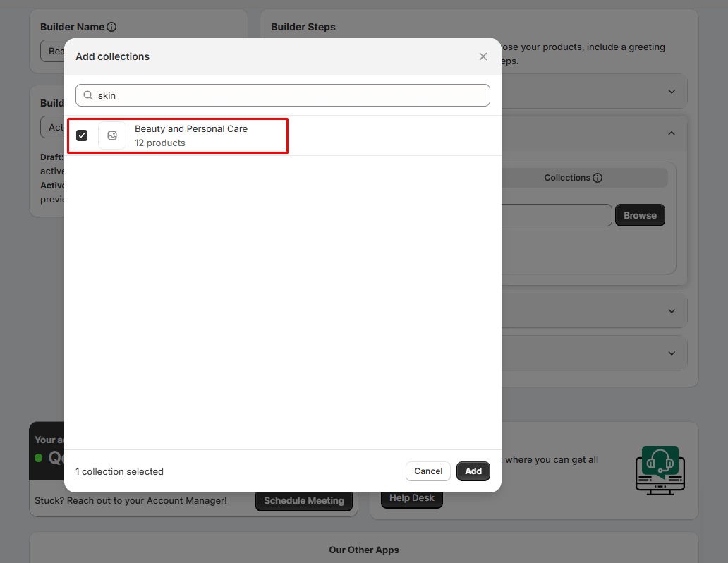
Task: Click the collection image placeholder icon
Action: click(112, 135)
